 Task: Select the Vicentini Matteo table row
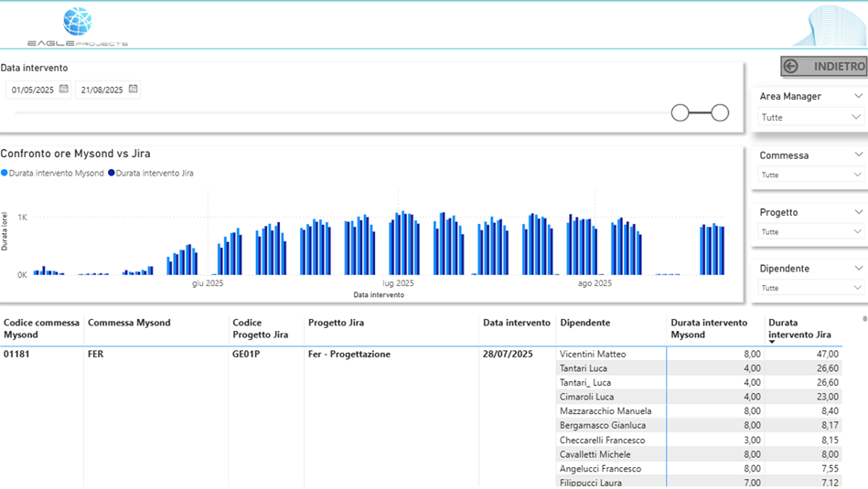pos(593,354)
